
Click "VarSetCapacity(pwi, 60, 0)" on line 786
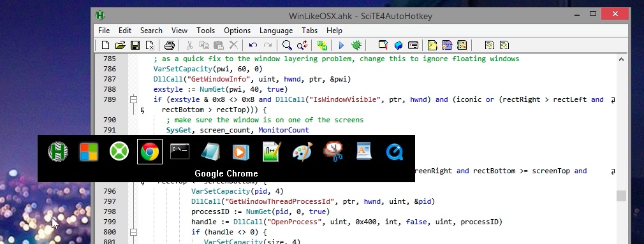coord(208,69)
